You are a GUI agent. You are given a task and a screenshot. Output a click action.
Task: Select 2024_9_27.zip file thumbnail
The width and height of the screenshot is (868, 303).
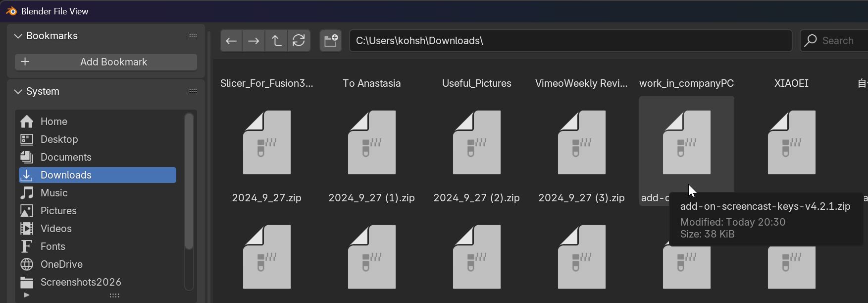coord(267,142)
